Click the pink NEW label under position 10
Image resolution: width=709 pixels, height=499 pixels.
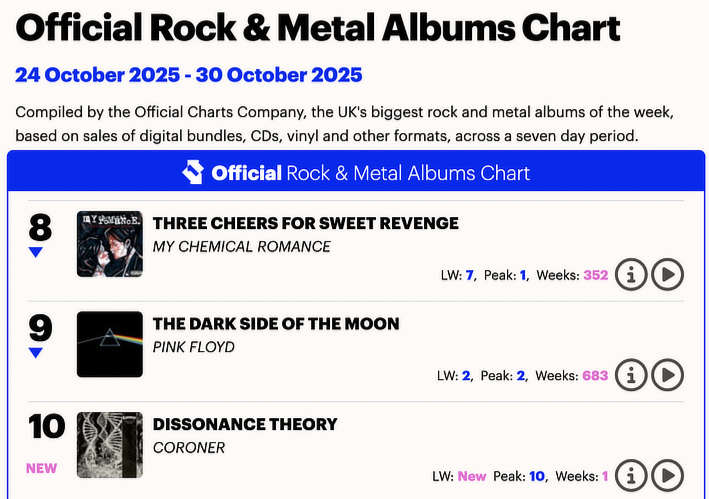pos(41,468)
